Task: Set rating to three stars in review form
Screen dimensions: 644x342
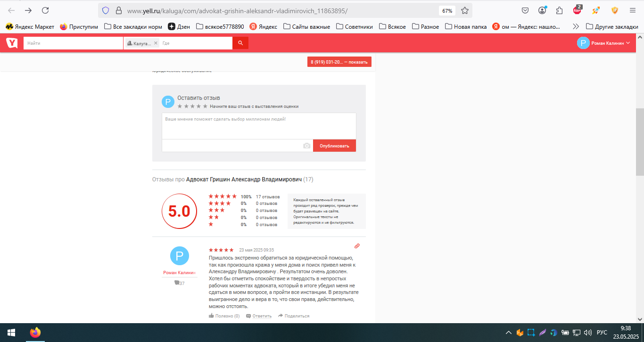Action: click(x=192, y=106)
